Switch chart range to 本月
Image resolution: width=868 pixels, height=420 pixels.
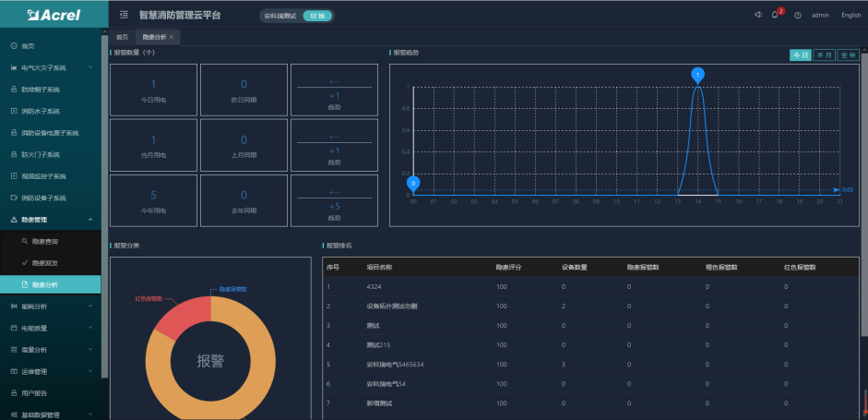click(x=823, y=55)
